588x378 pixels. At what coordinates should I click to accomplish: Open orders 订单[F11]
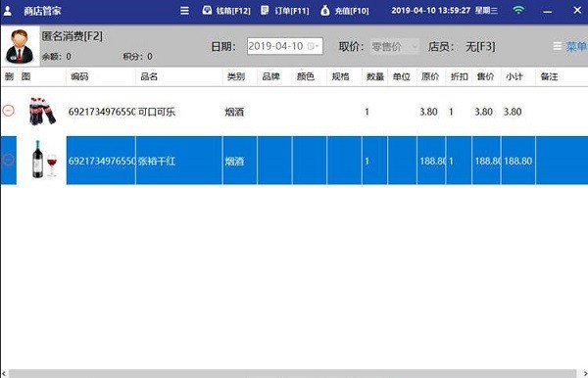click(x=285, y=11)
